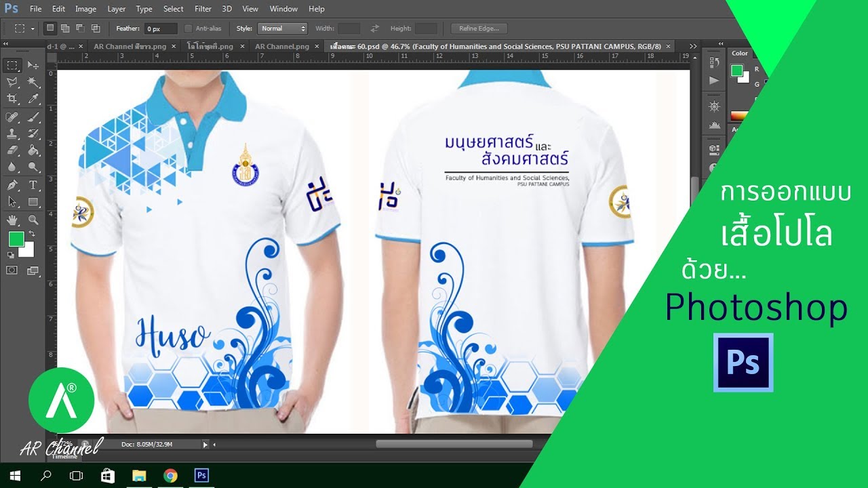Image resolution: width=868 pixels, height=488 pixels.
Task: Open the History panel icon
Action: click(x=713, y=62)
